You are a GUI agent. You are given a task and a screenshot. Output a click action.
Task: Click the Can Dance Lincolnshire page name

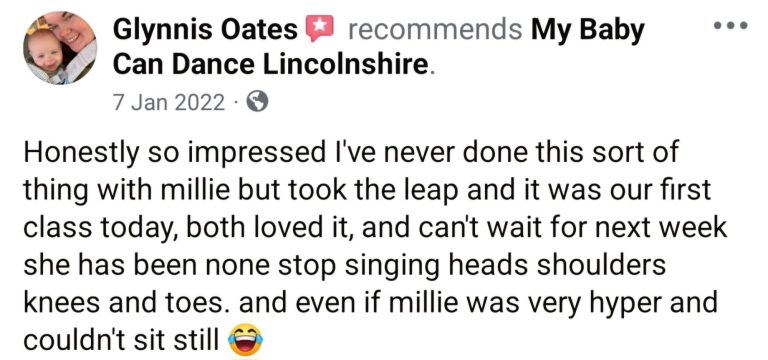click(x=270, y=65)
